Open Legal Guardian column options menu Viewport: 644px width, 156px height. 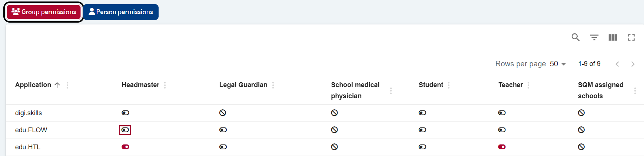(x=273, y=85)
